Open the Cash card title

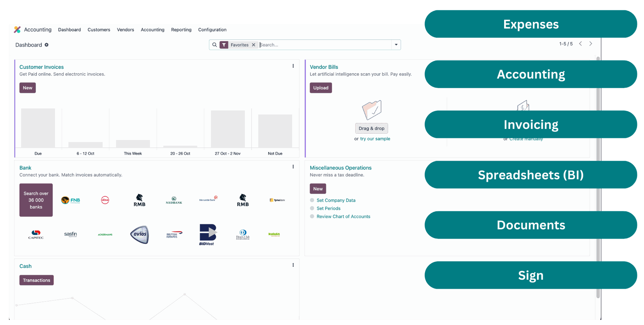pyautogui.click(x=25, y=266)
